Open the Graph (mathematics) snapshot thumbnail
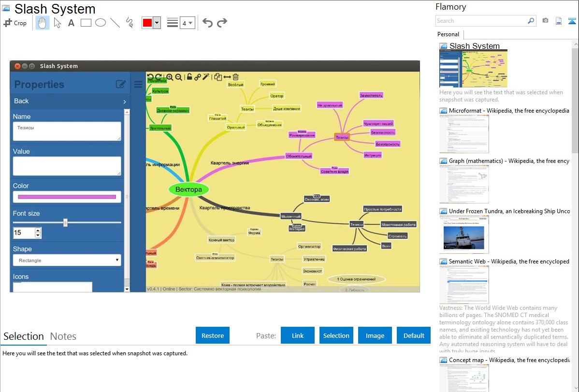 coord(464,184)
